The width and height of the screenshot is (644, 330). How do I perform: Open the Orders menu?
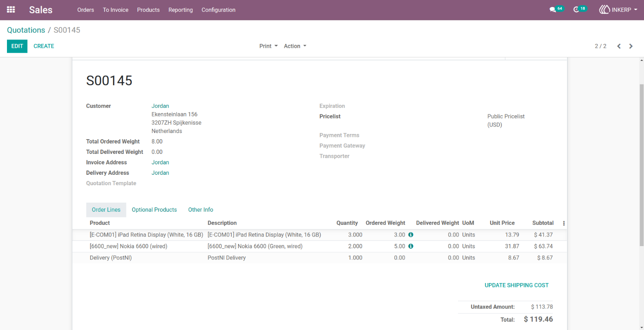tap(86, 10)
